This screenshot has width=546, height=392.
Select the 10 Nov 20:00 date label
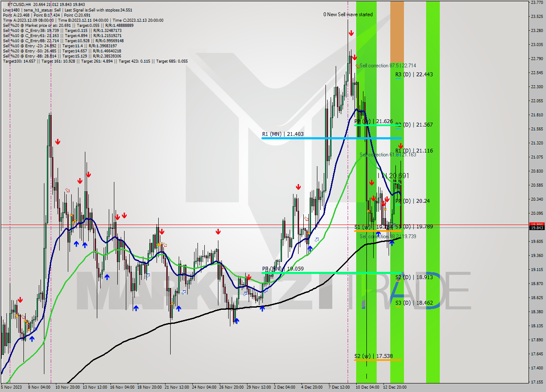[x=67, y=387]
